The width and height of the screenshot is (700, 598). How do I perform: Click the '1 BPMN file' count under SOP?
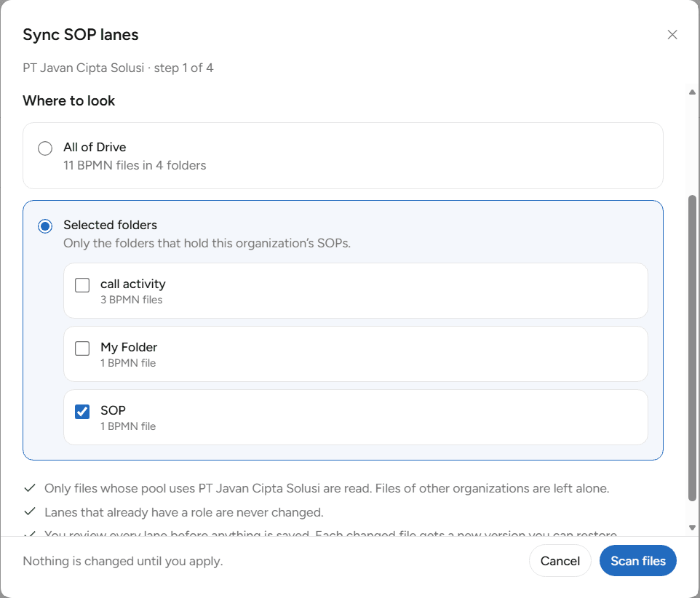pyautogui.click(x=128, y=426)
